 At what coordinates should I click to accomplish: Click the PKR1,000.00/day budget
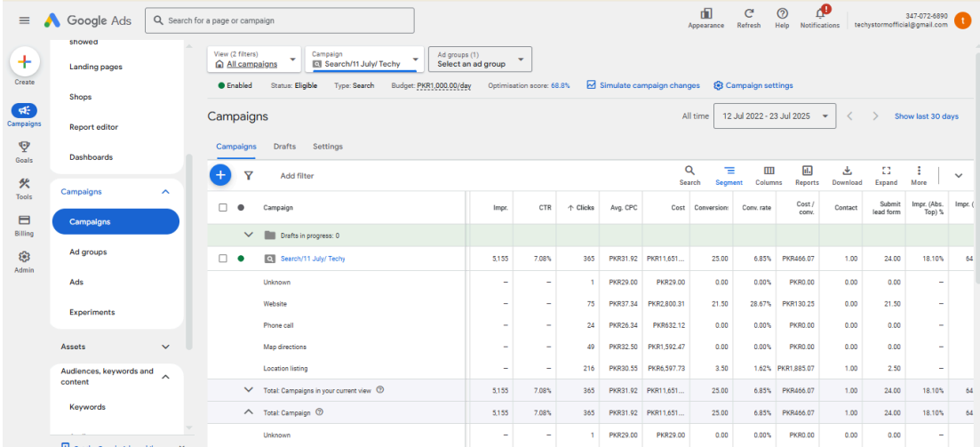443,85
